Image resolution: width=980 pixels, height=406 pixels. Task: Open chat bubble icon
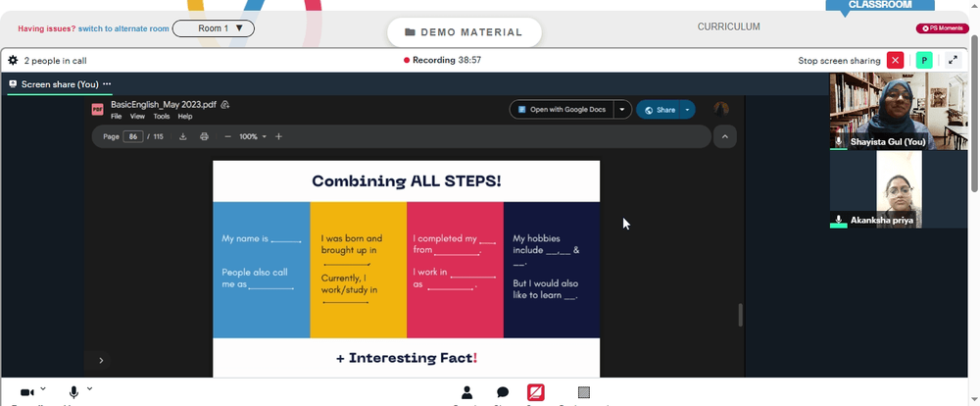coord(503,392)
